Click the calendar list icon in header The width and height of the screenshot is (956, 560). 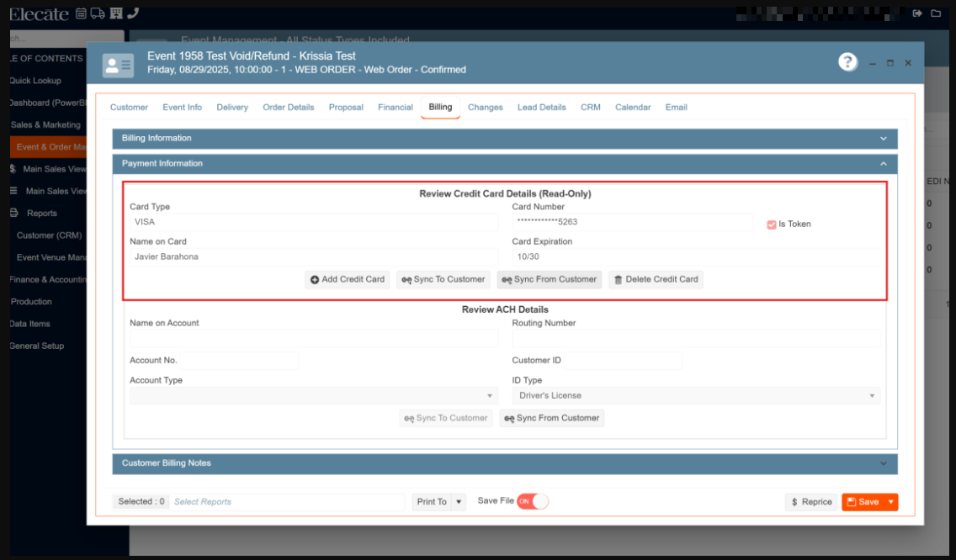tap(81, 13)
